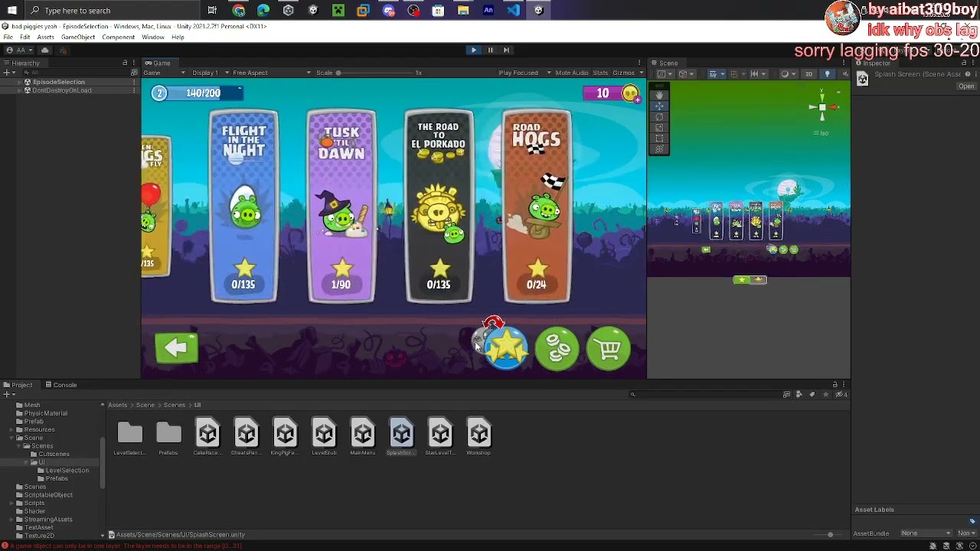This screenshot has width=980, height=551.
Task: Select Cutscenes folder in Project tree
Action: [54, 454]
